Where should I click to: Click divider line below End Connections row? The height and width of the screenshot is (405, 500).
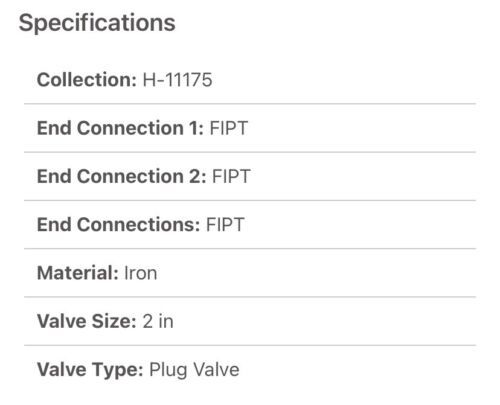point(250,249)
